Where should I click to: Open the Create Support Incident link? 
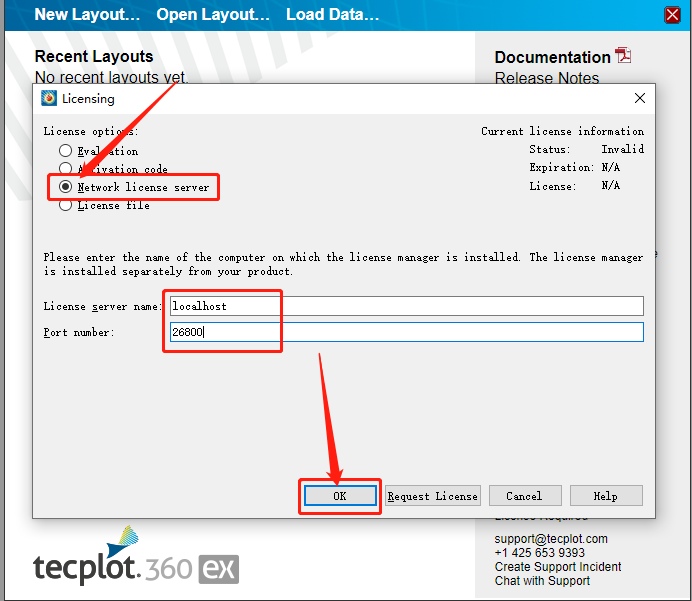(557, 567)
